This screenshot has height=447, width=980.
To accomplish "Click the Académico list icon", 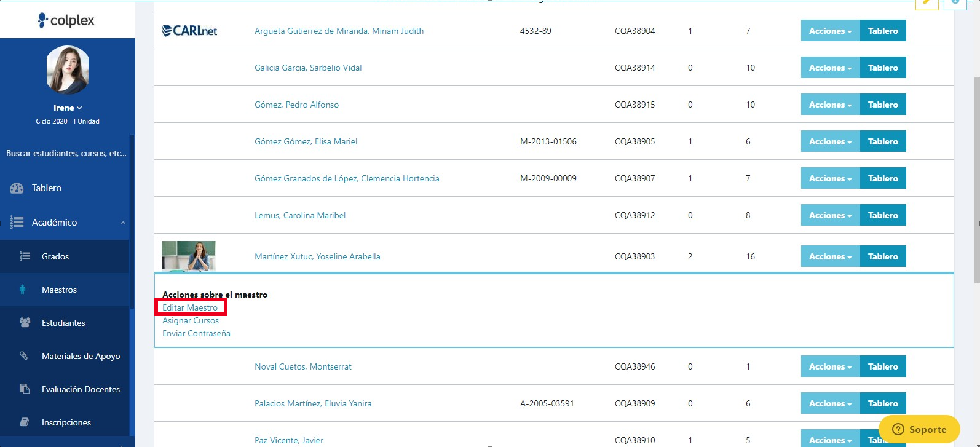I will (x=17, y=223).
